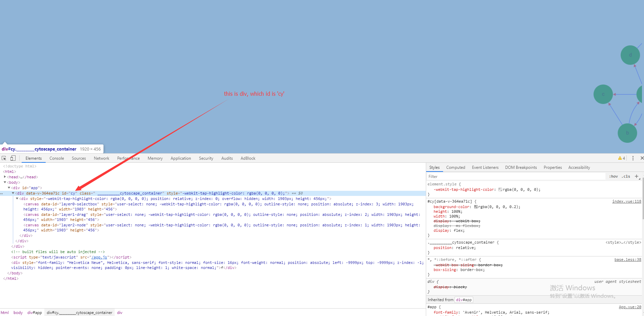Image resolution: width=644 pixels, height=316 pixels.
Task: Switch to the Console tab
Action: (56, 158)
